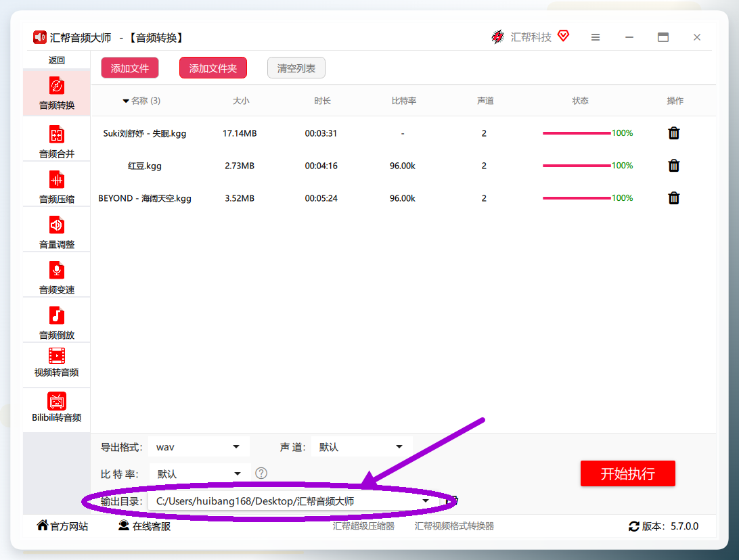Delete the 红豆.kgg row with trash icon
Screen dimensions: 739x560
673,166
